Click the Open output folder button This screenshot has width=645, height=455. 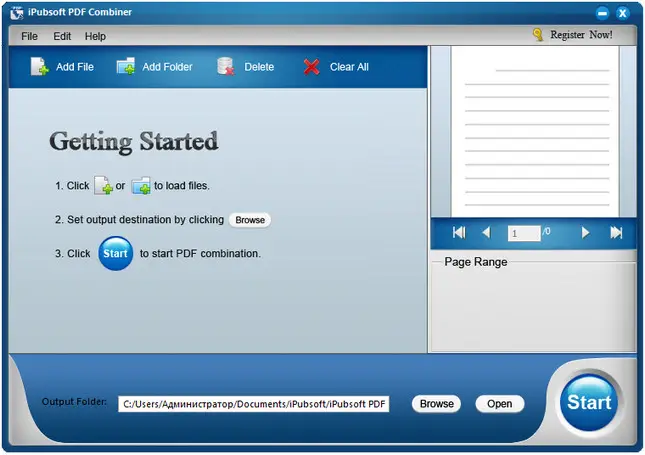coord(500,404)
